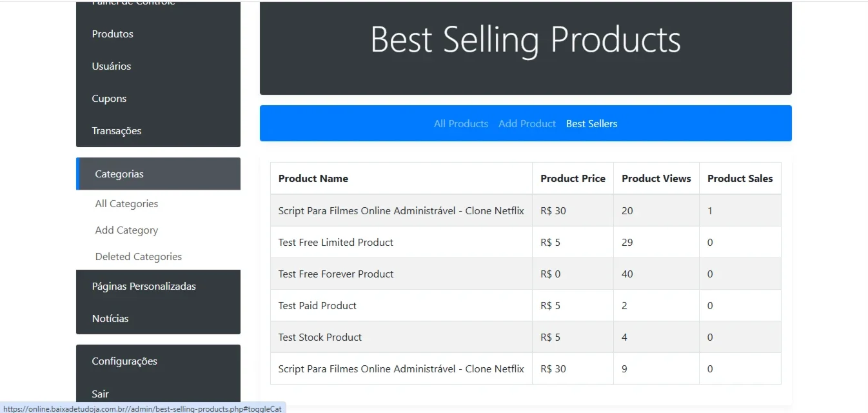The height and width of the screenshot is (413, 868).
Task: Open the Cupons sidebar menu
Action: (158, 99)
